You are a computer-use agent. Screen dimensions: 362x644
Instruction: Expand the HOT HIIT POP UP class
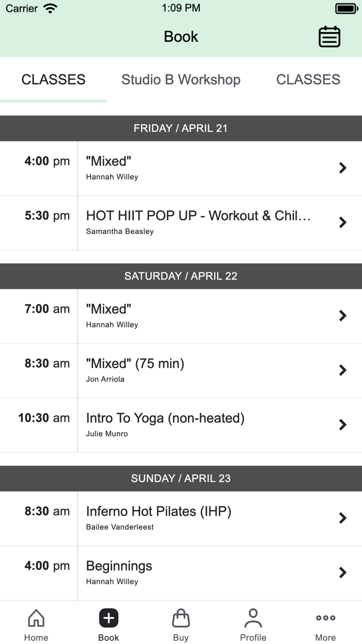(342, 222)
